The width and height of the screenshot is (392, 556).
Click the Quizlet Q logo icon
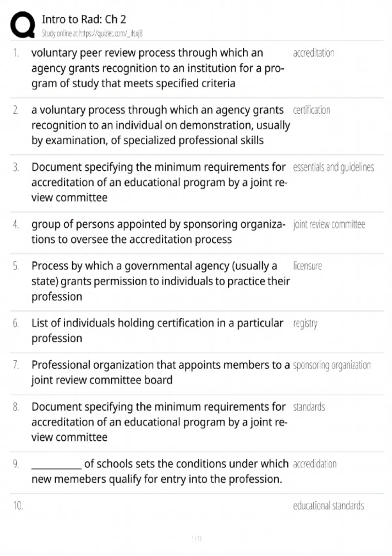23,25
